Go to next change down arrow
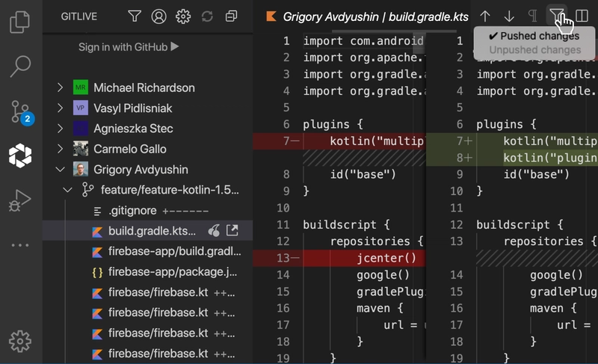The image size is (598, 364). [x=509, y=16]
